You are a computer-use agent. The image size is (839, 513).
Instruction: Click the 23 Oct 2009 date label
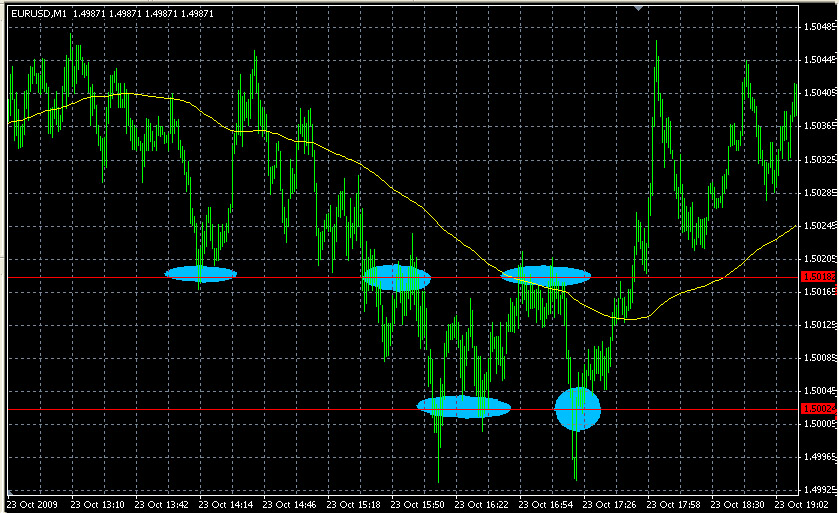[x=36, y=505]
